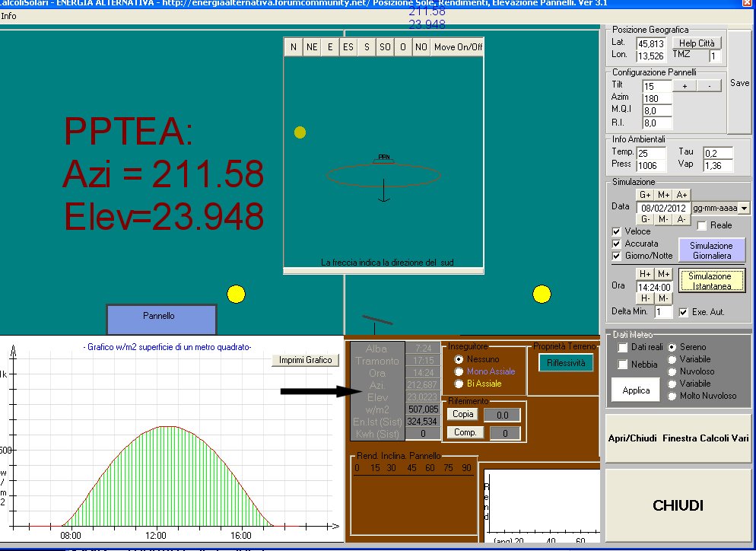Enable the Reale checkbox
756x551 pixels.
coord(702,225)
